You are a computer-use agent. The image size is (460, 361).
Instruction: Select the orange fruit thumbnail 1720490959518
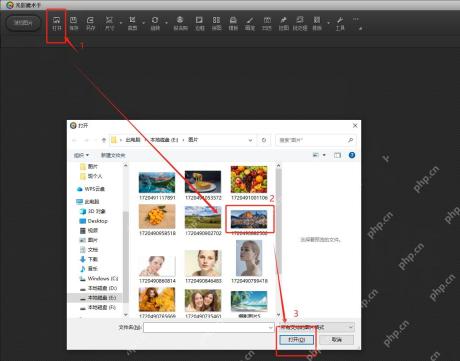click(x=157, y=216)
